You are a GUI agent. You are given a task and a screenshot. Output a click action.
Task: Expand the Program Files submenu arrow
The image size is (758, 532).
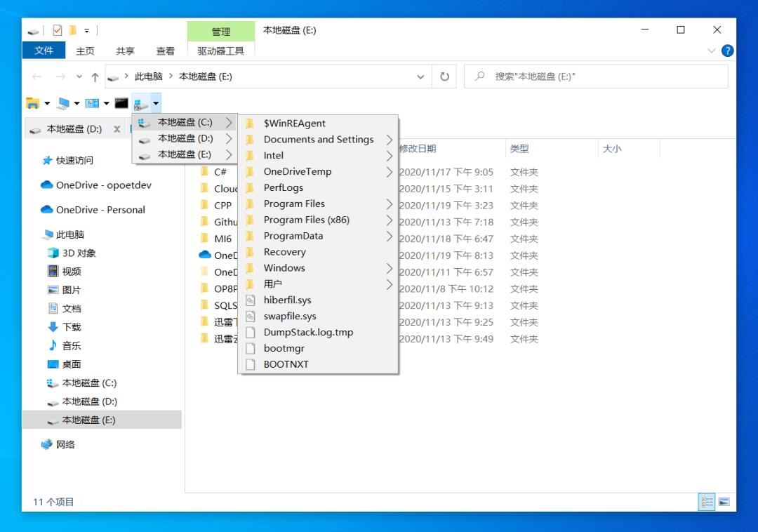coord(388,204)
